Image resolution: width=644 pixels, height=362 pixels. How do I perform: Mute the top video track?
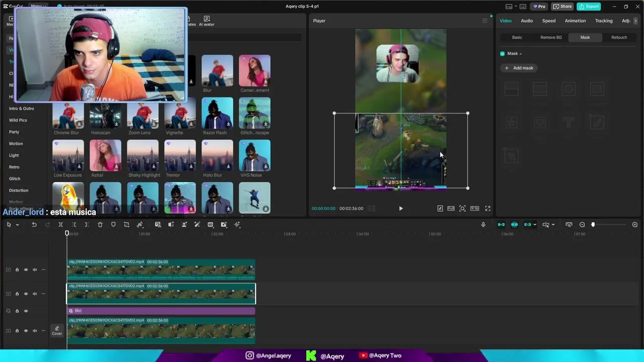click(x=35, y=269)
